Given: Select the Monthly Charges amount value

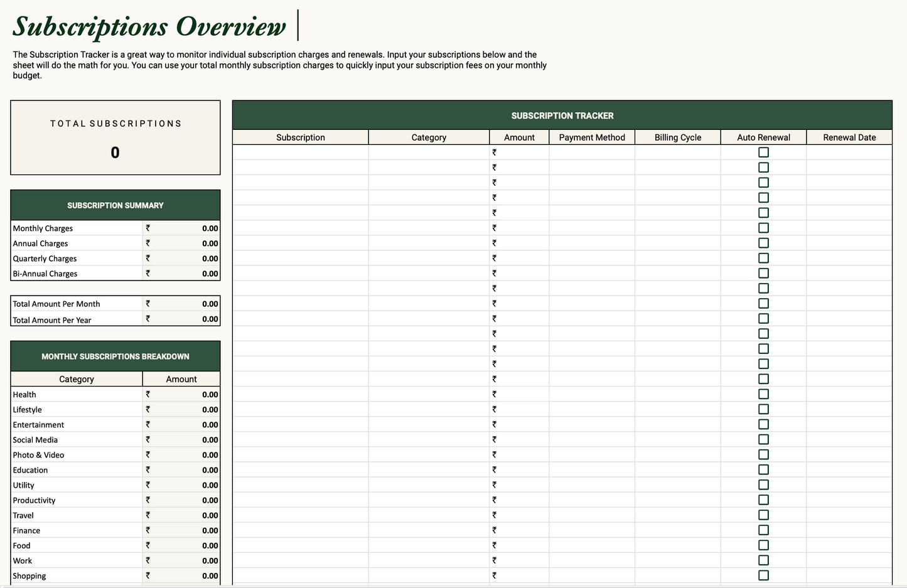Looking at the screenshot, I should (x=210, y=228).
